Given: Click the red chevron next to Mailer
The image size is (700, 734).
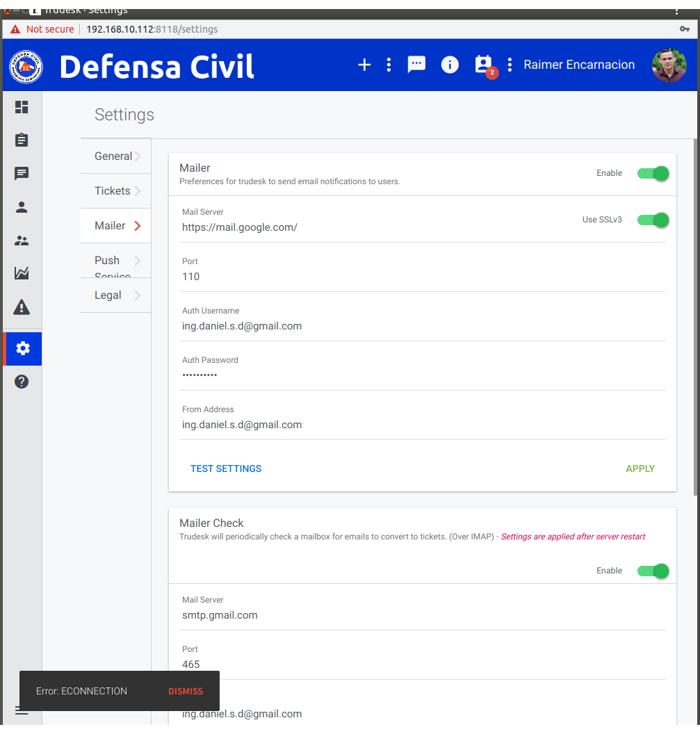Looking at the screenshot, I should coord(138,226).
